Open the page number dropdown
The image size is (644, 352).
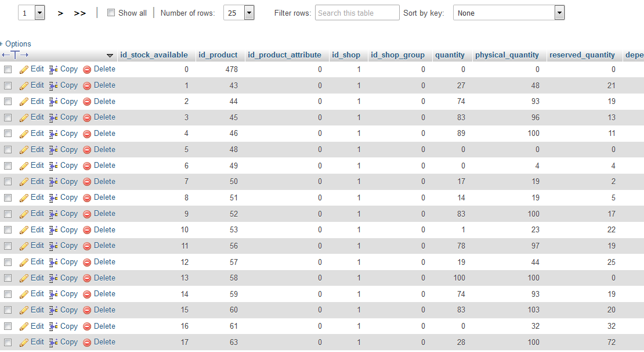click(32, 13)
